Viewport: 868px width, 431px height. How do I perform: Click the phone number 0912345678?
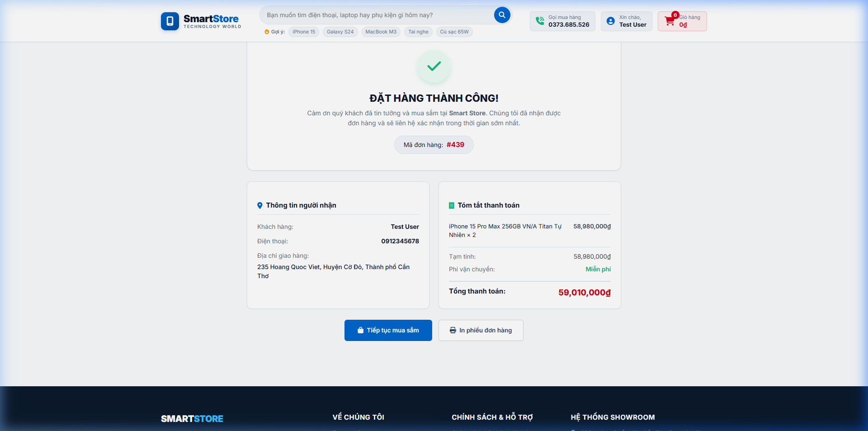point(400,241)
